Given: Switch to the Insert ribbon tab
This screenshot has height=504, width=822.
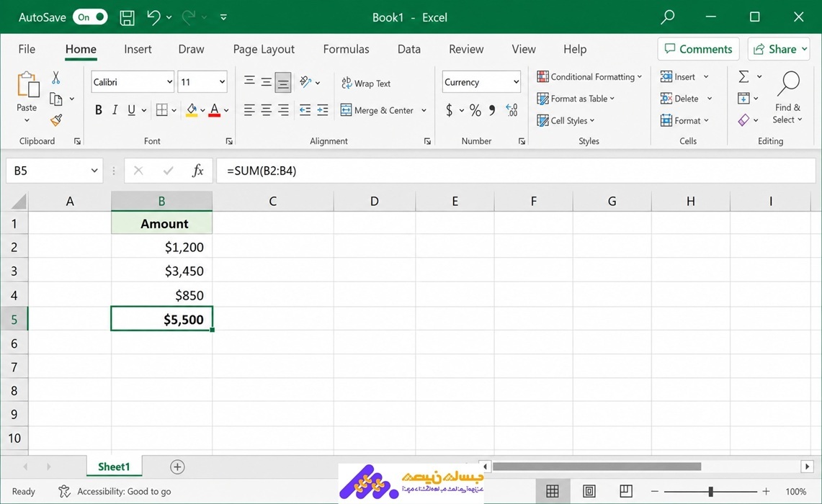Looking at the screenshot, I should point(138,49).
